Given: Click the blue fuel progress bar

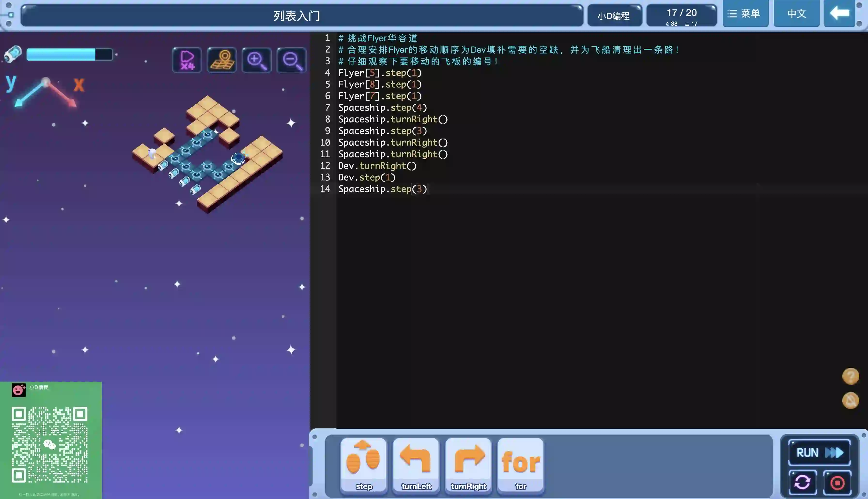Looking at the screenshot, I should (x=69, y=55).
